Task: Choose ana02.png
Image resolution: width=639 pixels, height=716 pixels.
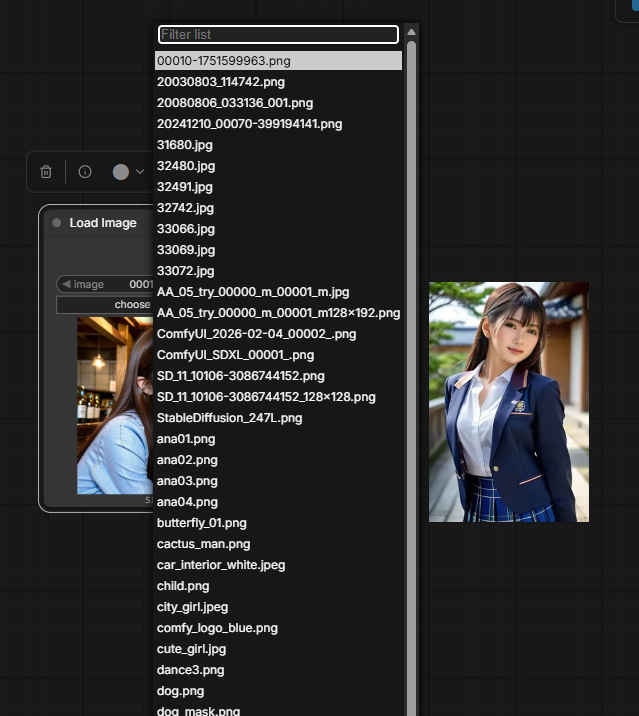Action: pos(278,460)
